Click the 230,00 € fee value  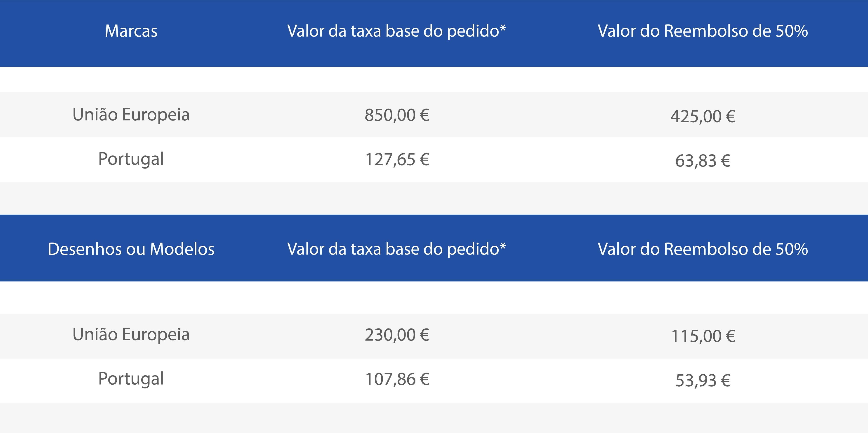click(397, 335)
